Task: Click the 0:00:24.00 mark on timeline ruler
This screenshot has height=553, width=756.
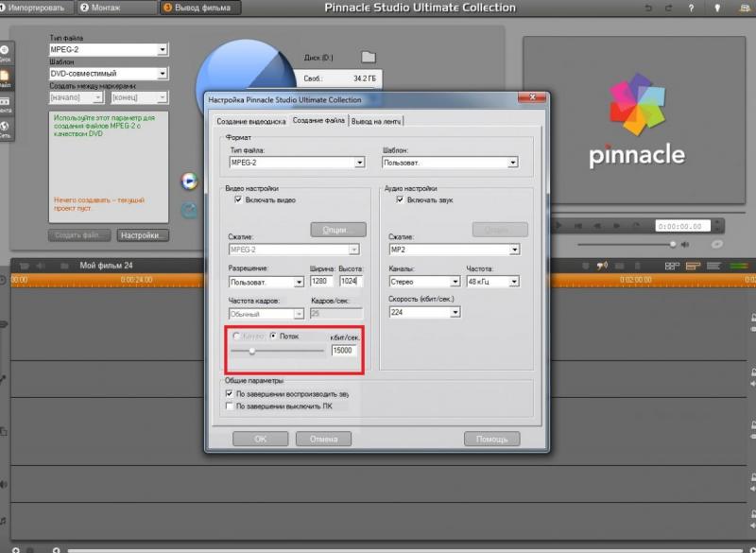Action: (x=136, y=280)
